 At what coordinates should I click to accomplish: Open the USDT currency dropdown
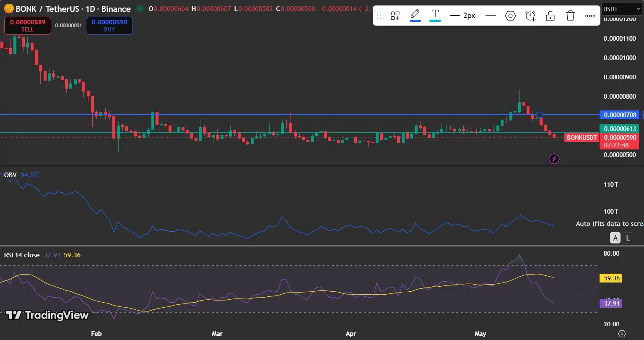point(622,9)
